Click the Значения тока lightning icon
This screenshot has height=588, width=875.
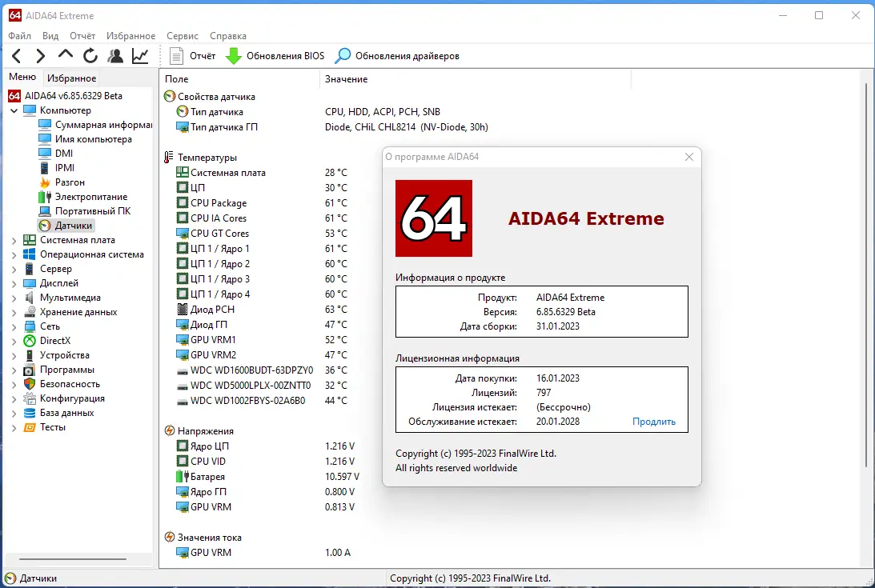click(170, 538)
